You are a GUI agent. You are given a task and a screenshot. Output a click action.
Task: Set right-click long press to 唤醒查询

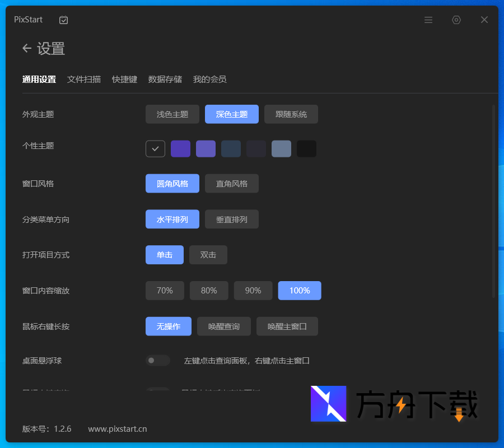223,326
